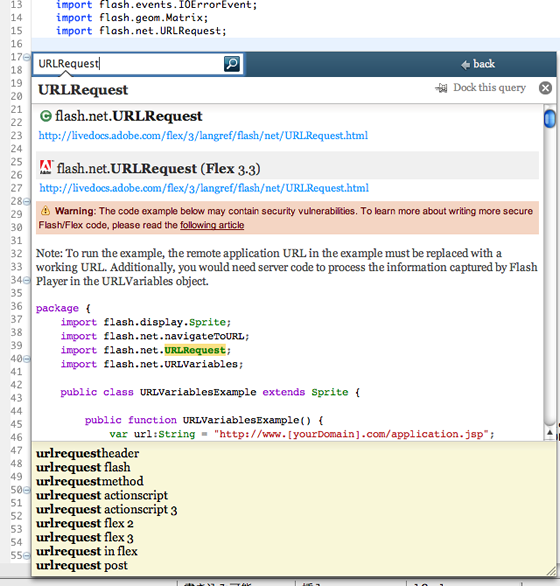Click the magnifier search icon in query box

(232, 64)
